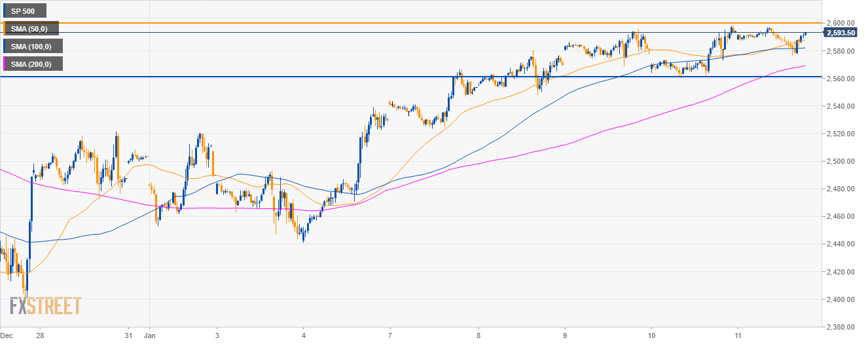Click the 7 date axis label
The image size is (868, 344).
click(389, 336)
